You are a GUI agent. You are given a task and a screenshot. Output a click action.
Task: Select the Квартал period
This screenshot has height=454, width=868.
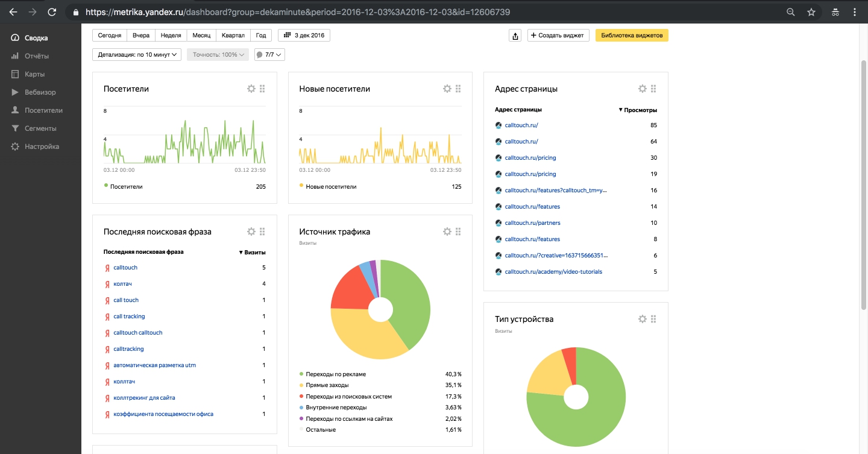point(233,36)
